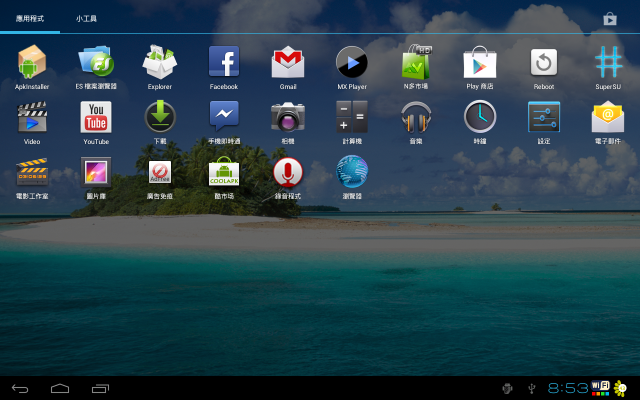The width and height of the screenshot is (640, 400).
Task: Tap the Android debugging notification icon
Action: 507,388
